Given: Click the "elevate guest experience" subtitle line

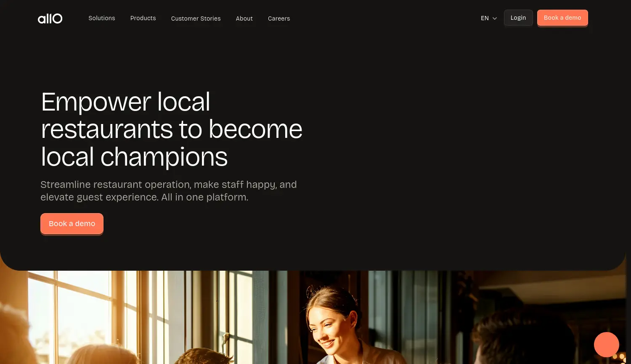Looking at the screenshot, I should click(x=144, y=197).
